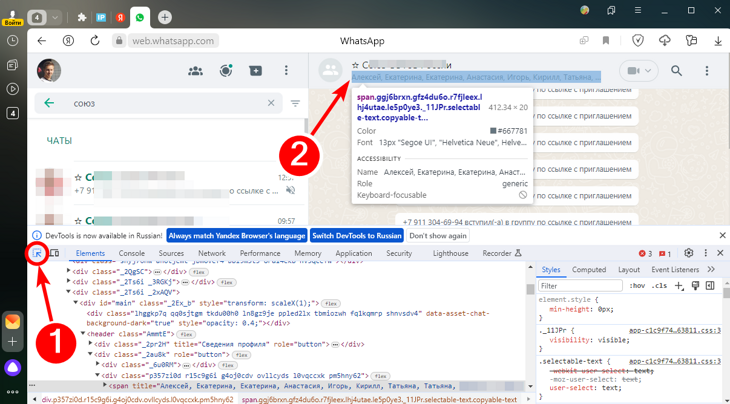Image resolution: width=730 pixels, height=404 pixels.
Task: Open the Yandex home button
Action: 68,41
